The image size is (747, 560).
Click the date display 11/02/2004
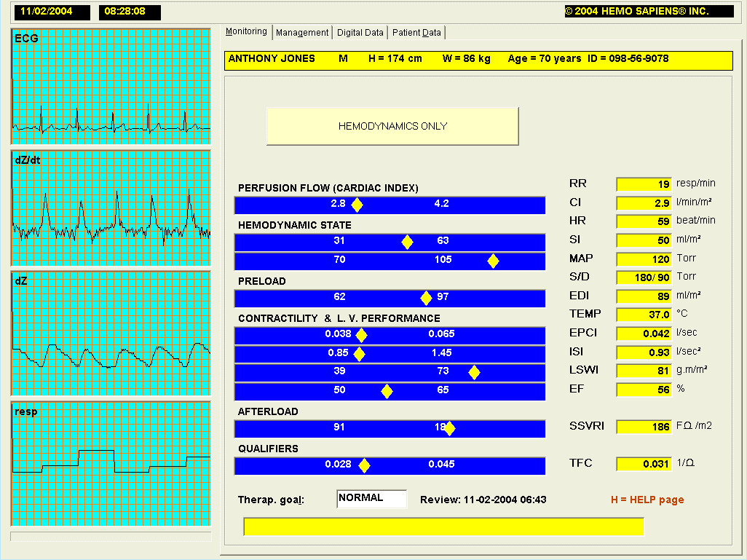(x=52, y=12)
